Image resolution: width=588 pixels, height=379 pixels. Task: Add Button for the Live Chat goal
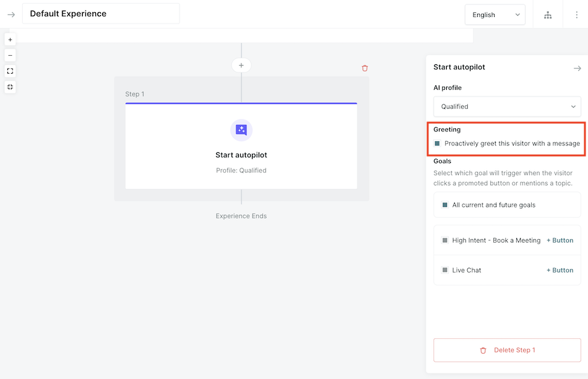coord(560,270)
